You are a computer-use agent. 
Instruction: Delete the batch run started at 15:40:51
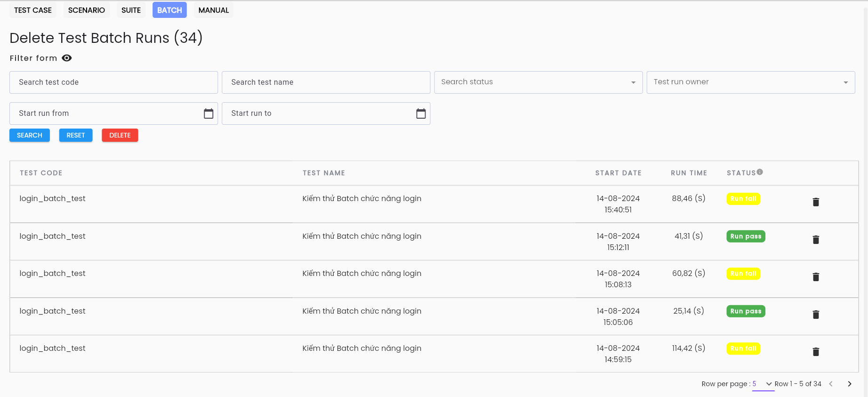tap(816, 202)
